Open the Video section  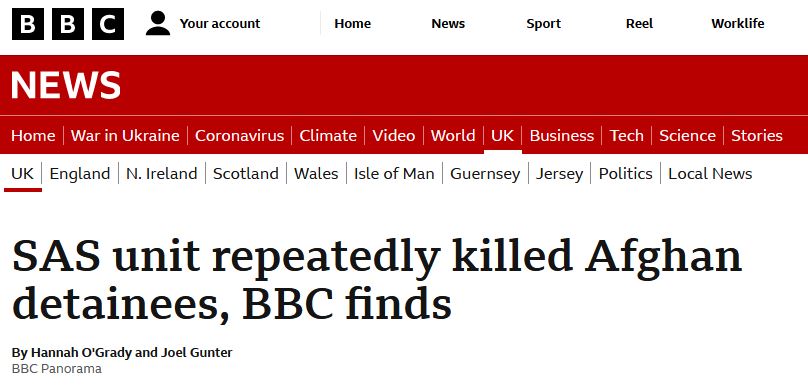coord(394,136)
